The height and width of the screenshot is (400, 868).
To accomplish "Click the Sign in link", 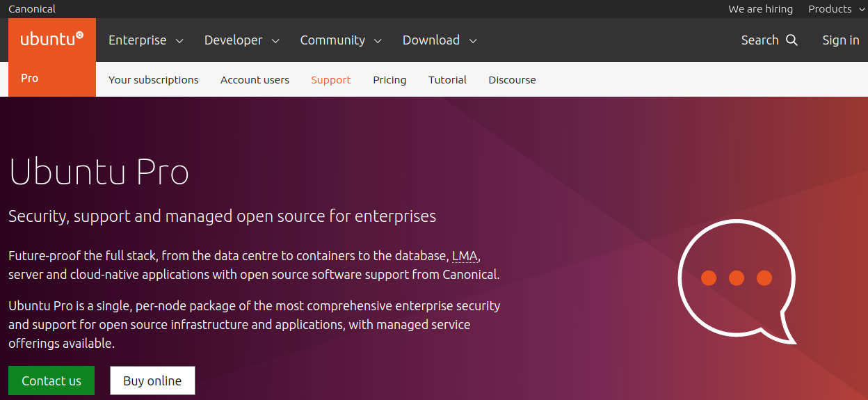I will 840,40.
